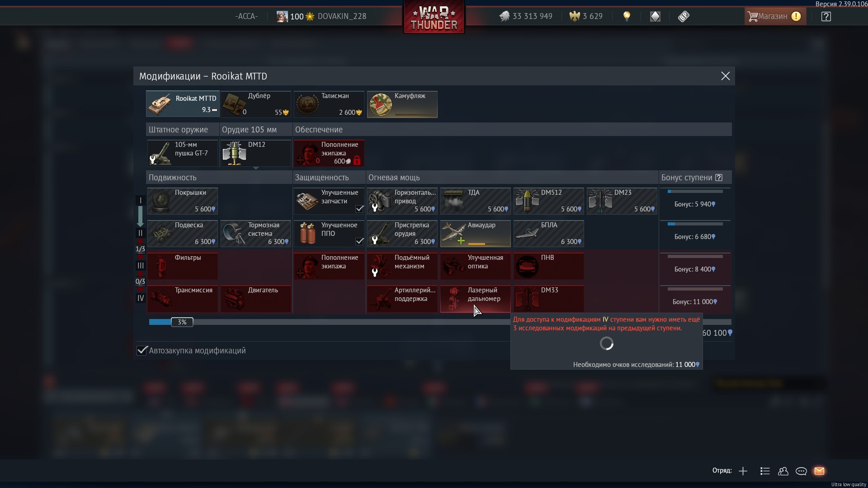
Task: Click the tier IV bonus 11 000 text
Action: (x=694, y=302)
